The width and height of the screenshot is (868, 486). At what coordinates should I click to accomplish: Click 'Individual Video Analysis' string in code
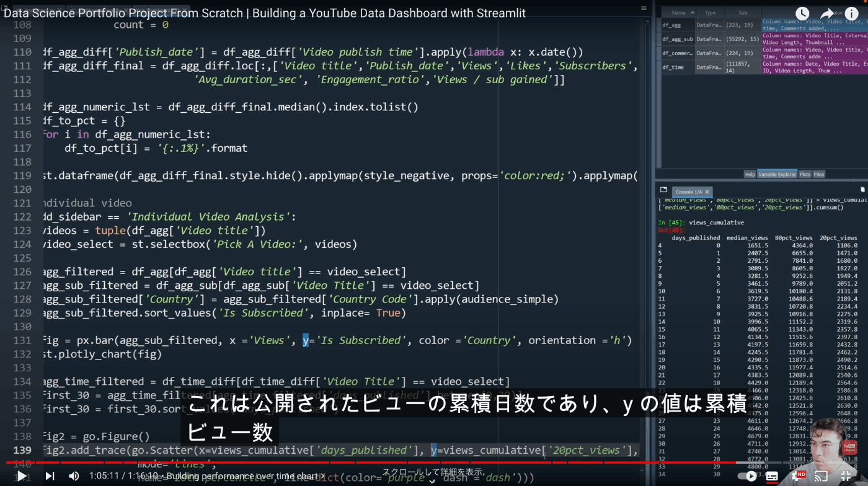(210, 216)
